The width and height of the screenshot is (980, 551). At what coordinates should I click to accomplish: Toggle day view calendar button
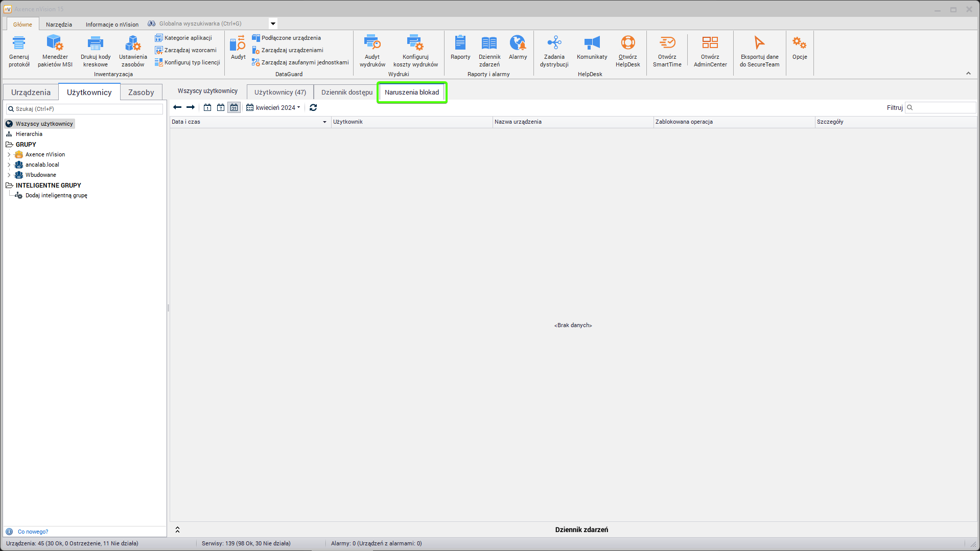[x=207, y=107]
